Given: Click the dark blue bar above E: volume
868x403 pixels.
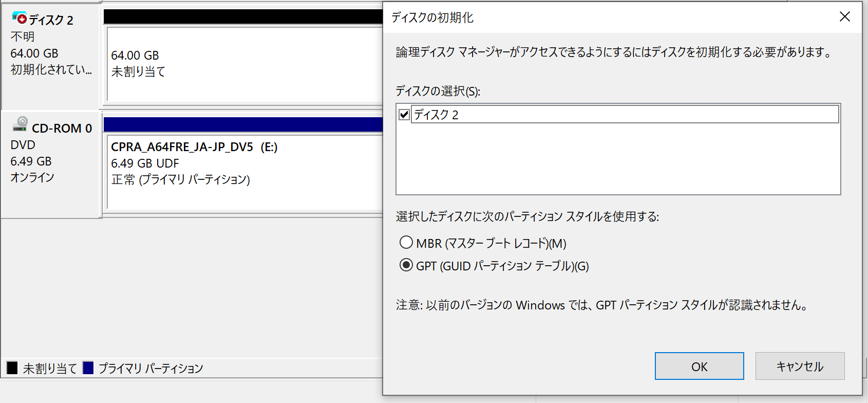Looking at the screenshot, I should pyautogui.click(x=243, y=124).
